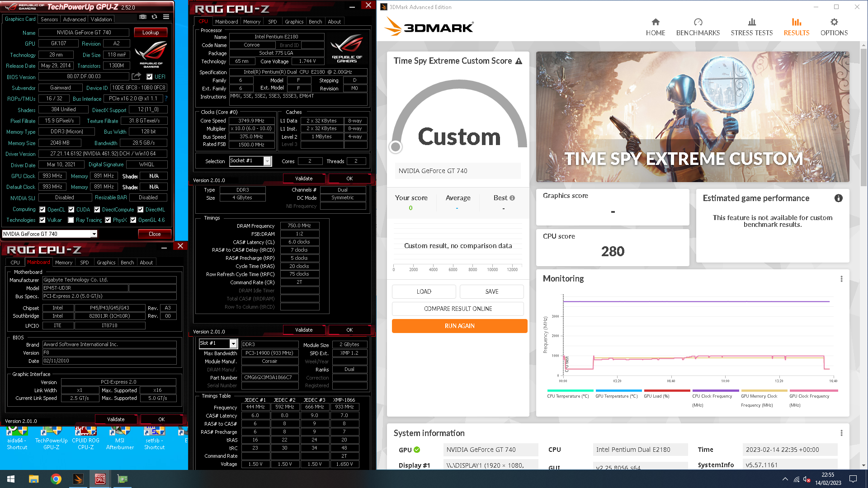868x488 pixels.
Task: Click the GPU Load legend color bar
Action: [x=667, y=391]
